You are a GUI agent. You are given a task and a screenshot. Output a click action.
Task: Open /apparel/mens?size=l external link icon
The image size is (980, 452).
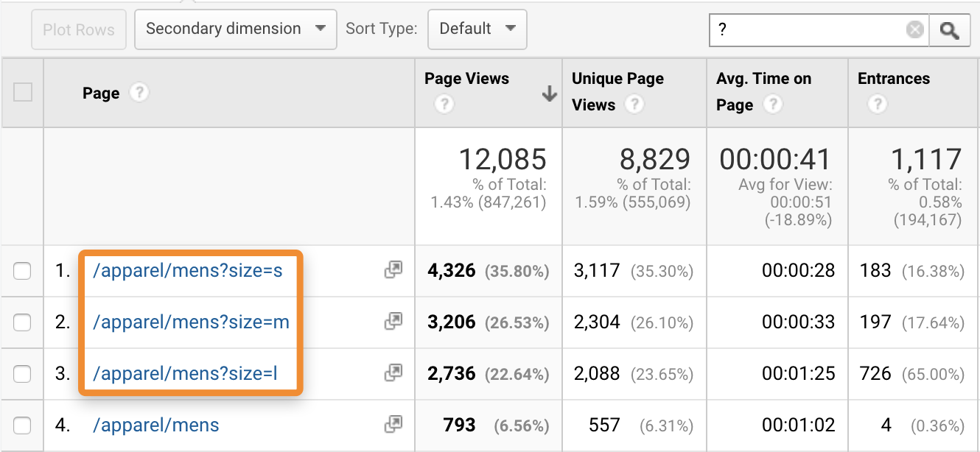[393, 373]
